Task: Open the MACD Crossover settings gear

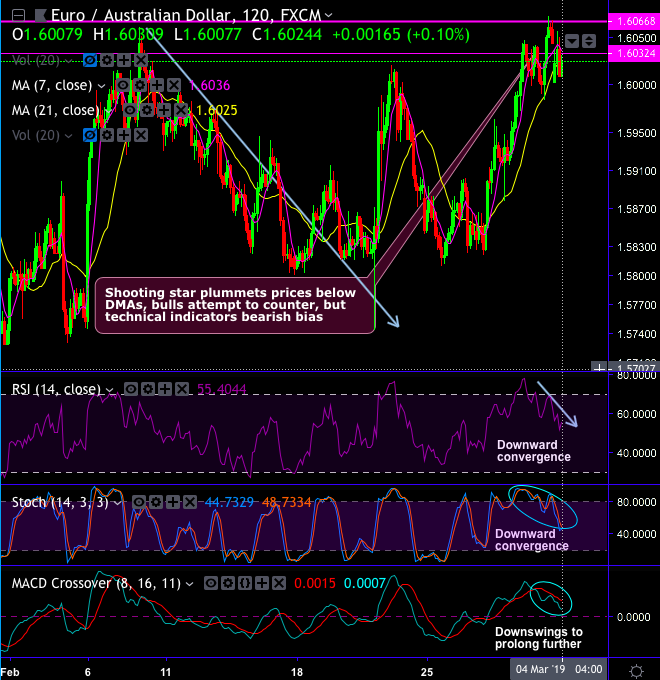Action: point(228,583)
